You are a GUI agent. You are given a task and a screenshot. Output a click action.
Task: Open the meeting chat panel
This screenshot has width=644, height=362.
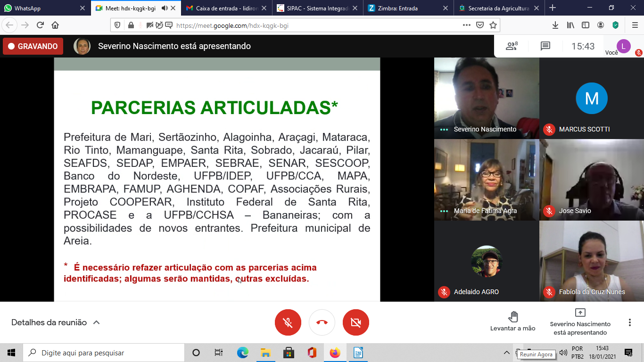point(545,46)
